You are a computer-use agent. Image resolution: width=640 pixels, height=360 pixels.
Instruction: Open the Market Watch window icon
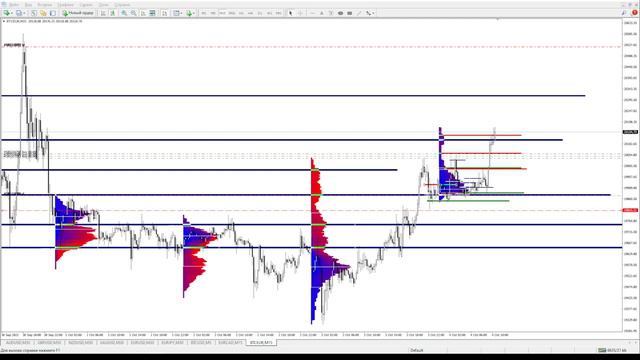coord(34,13)
